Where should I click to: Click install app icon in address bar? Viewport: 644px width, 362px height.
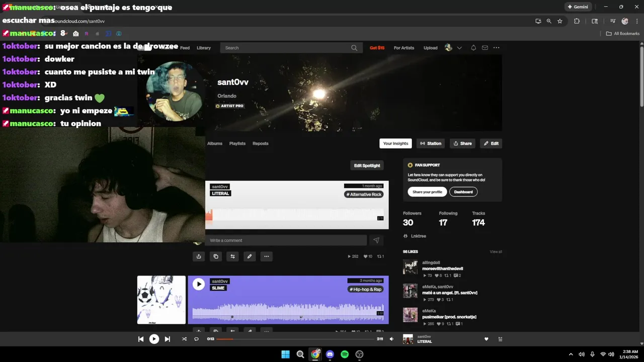point(538,21)
